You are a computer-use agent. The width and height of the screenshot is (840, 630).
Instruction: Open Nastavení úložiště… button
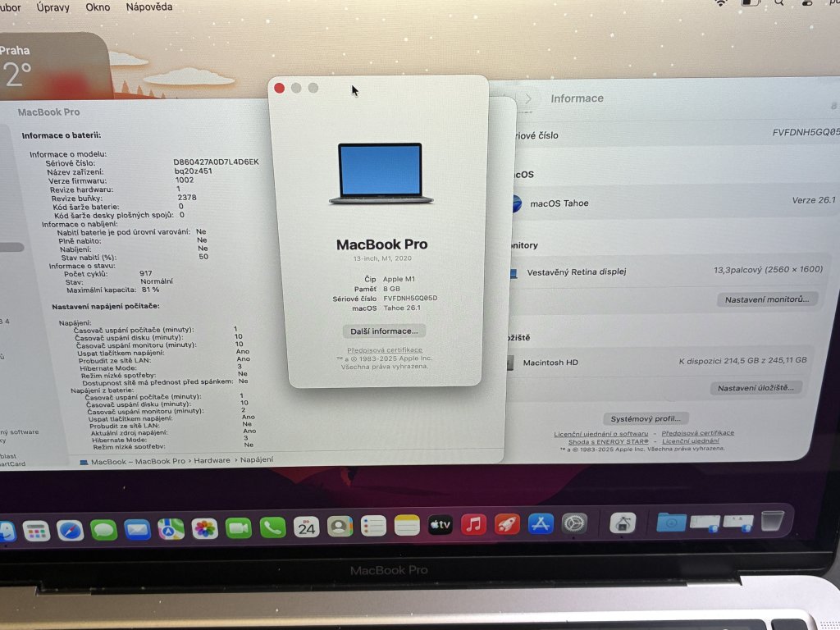[x=756, y=388]
